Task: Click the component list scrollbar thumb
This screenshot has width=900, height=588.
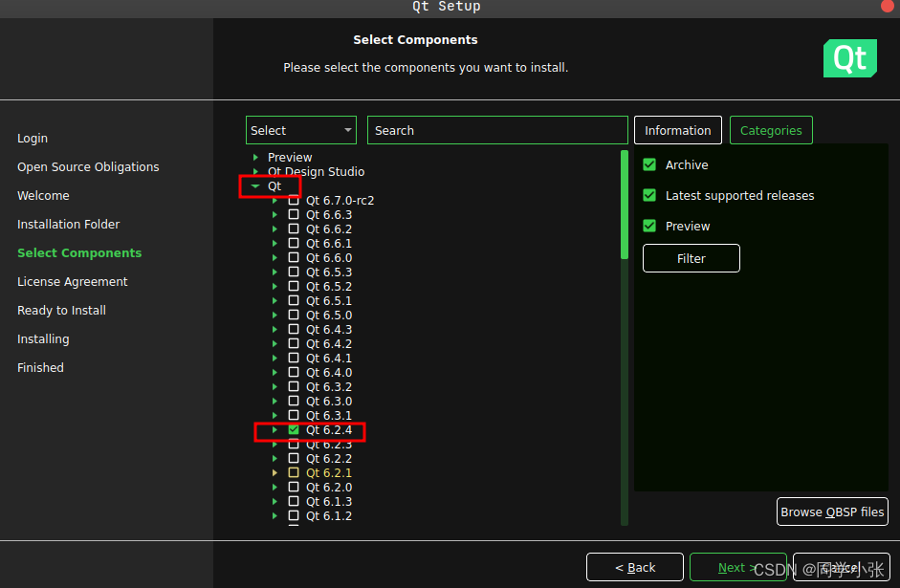Action: pos(625,205)
